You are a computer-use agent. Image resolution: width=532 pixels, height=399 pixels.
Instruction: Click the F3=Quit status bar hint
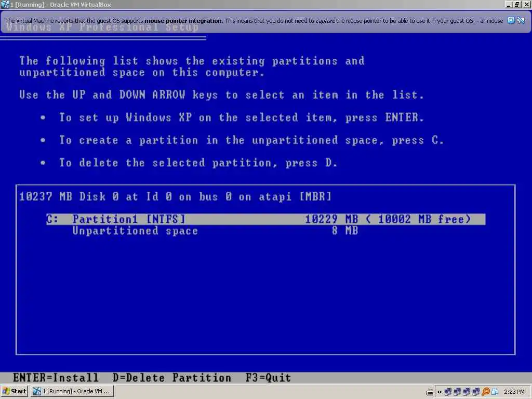pyautogui.click(x=268, y=378)
